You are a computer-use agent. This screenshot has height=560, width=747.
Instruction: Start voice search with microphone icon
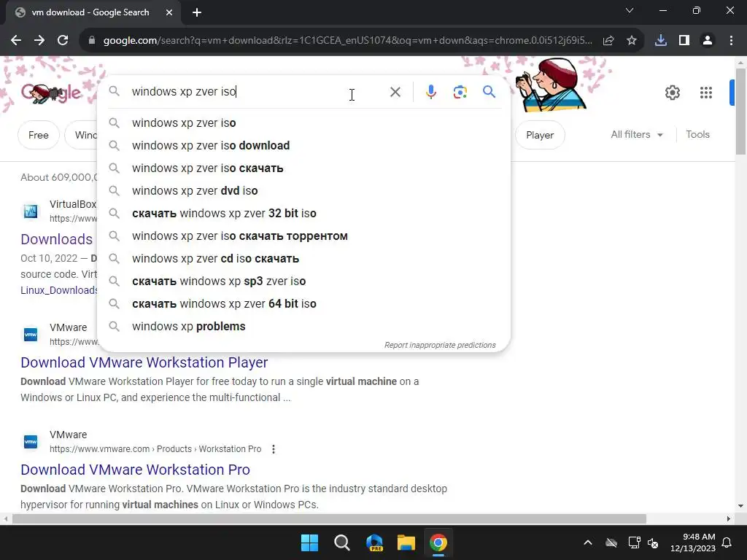click(x=430, y=92)
